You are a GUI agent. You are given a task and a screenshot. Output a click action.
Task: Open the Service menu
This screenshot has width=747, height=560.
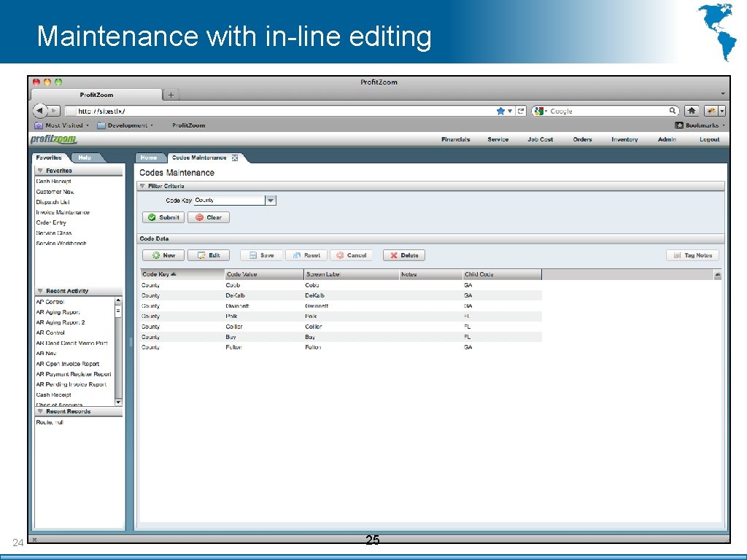click(498, 139)
